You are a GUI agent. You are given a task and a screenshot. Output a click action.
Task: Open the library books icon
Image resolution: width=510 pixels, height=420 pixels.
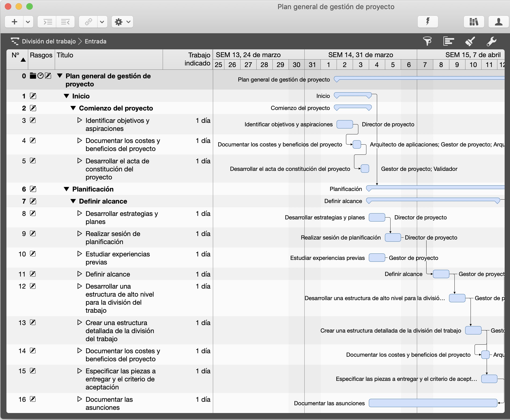[x=474, y=22]
